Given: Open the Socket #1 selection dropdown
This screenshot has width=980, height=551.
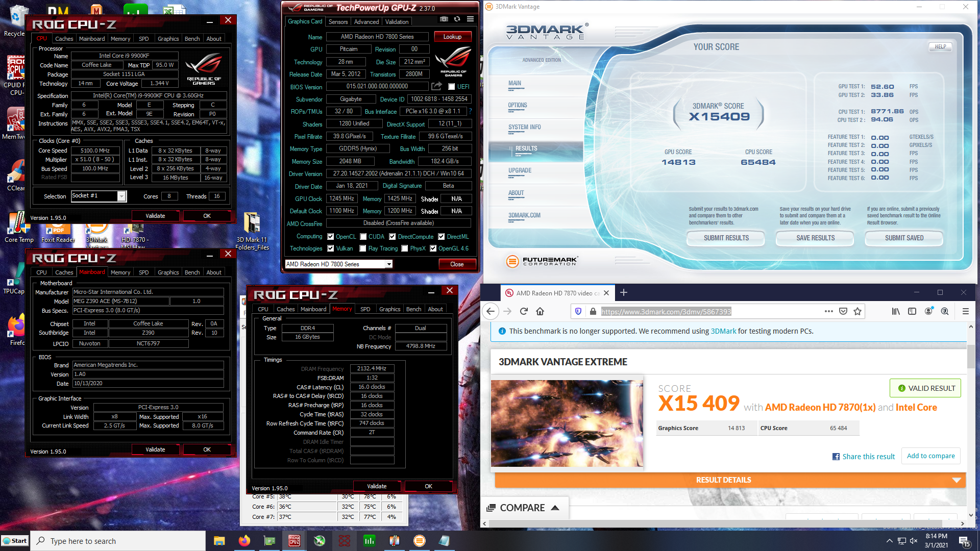Looking at the screenshot, I should [121, 196].
